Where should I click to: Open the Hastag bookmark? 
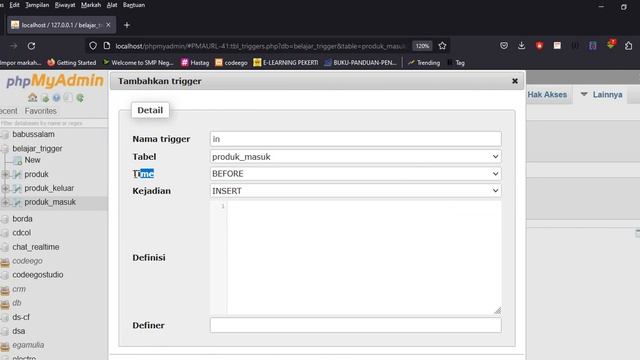click(x=195, y=62)
